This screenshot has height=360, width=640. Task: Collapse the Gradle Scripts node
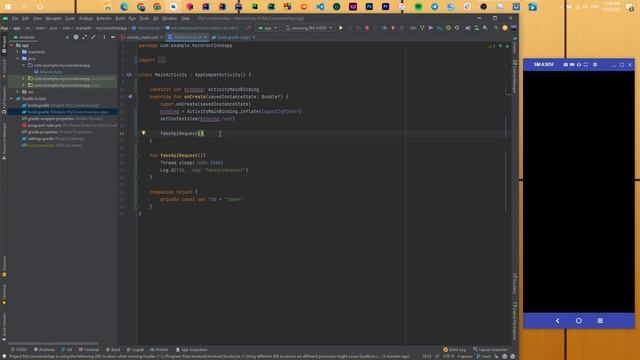click(x=12, y=98)
